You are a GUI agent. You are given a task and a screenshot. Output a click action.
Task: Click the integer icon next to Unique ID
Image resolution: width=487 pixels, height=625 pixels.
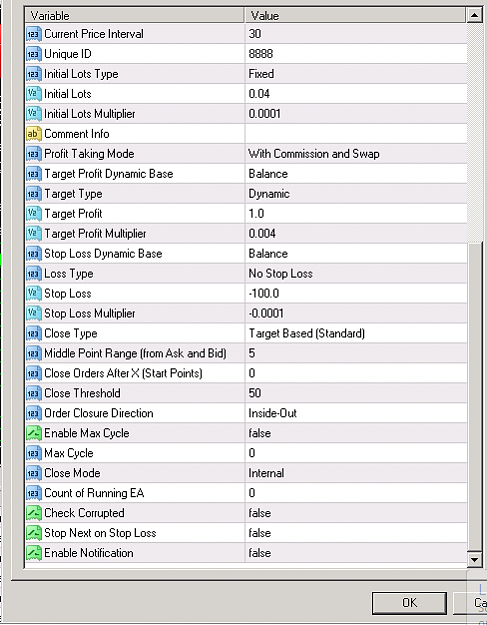coord(34,54)
